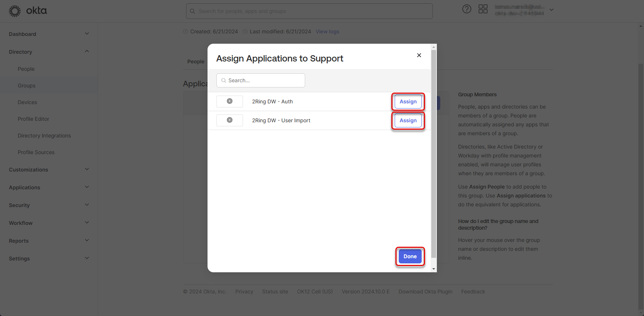Select Groups in the Directory menu
Viewport: 644px width, 316px height.
pyautogui.click(x=27, y=86)
